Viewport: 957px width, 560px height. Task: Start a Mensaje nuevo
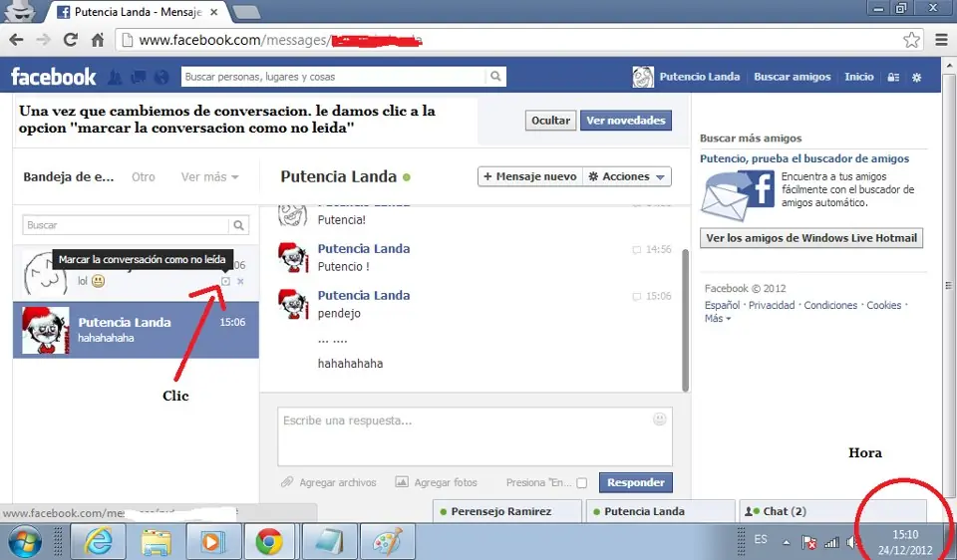coord(529,176)
